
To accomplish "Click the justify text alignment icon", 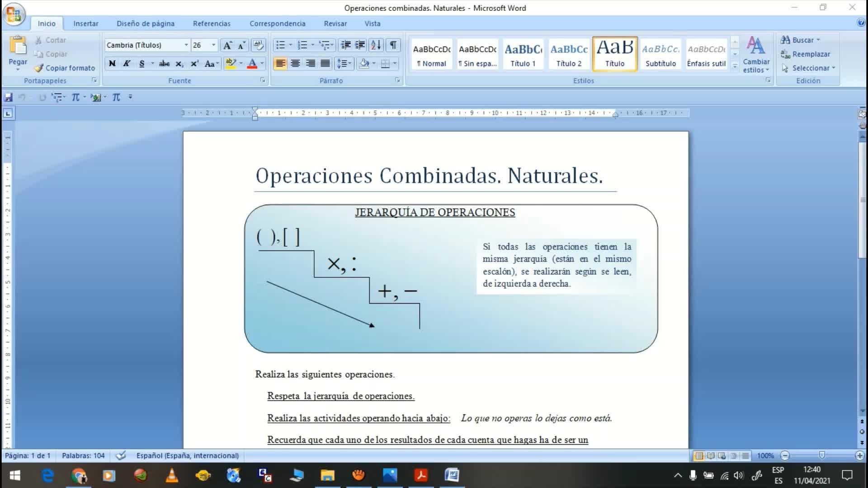I will pos(325,64).
